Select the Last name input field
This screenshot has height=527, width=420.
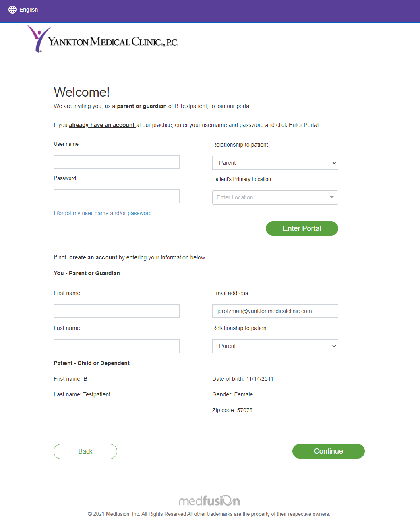tap(116, 346)
